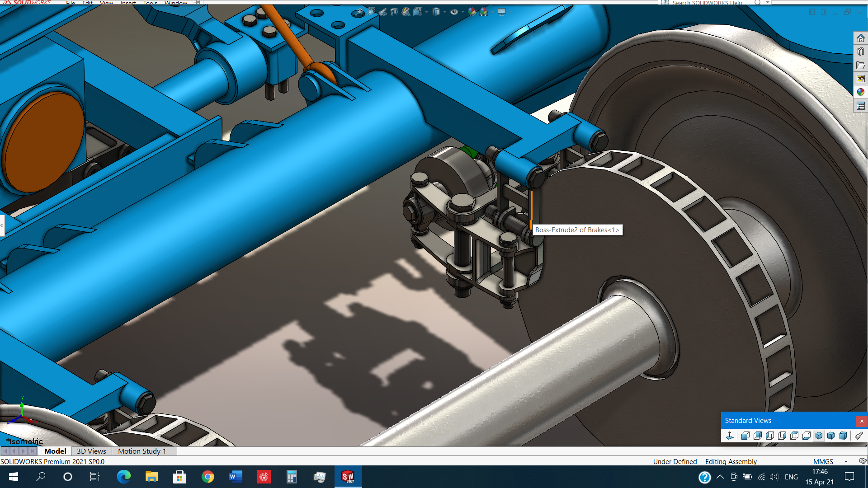The image size is (868, 488).
Task: Open Google Chrome from the taskbar
Action: (208, 477)
